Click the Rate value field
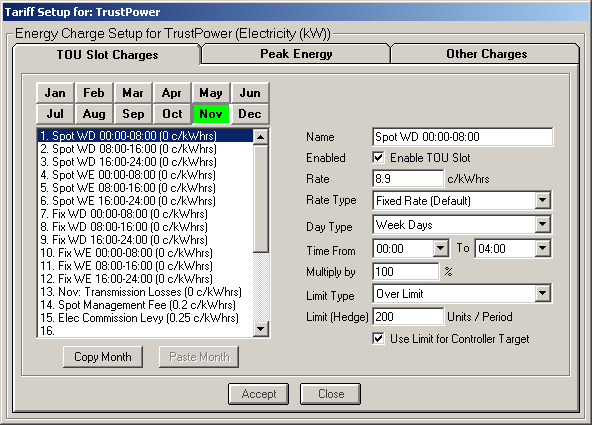 pos(408,179)
